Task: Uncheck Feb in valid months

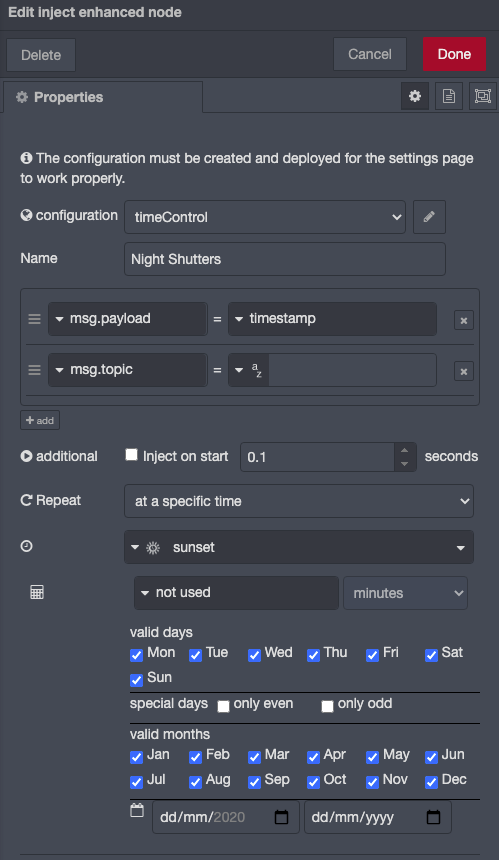Action: click(195, 757)
